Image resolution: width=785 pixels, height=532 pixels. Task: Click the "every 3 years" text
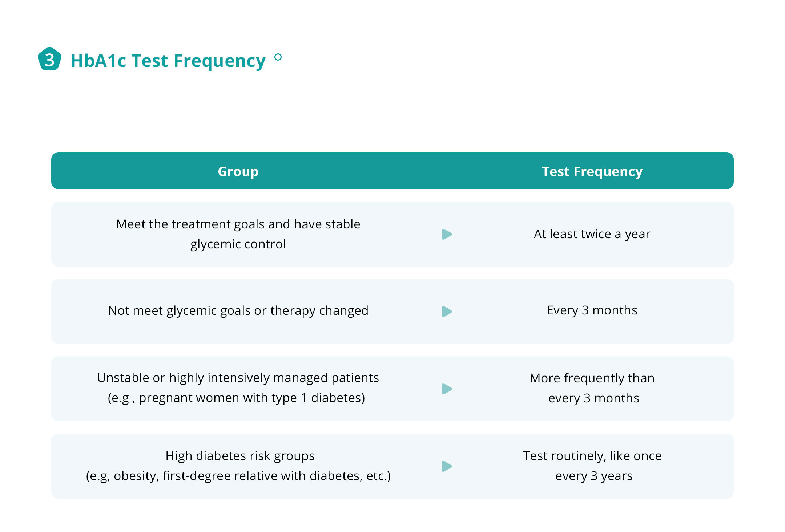tap(594, 476)
